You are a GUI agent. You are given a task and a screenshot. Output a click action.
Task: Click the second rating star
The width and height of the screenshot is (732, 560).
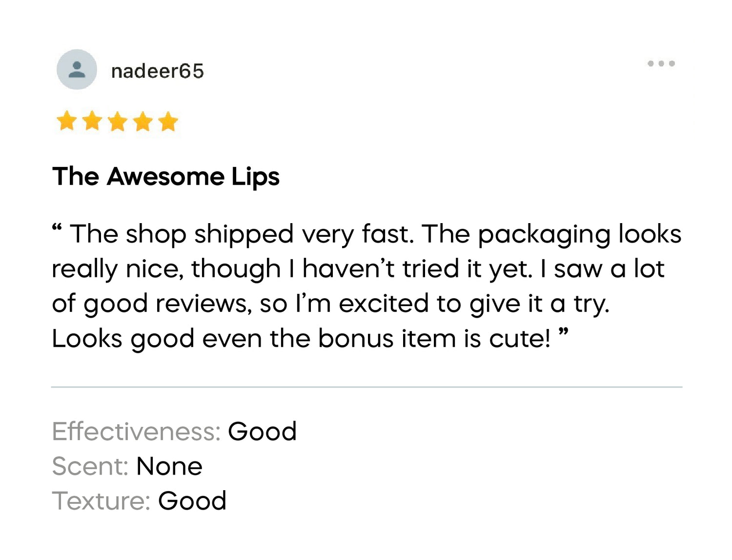(x=92, y=121)
